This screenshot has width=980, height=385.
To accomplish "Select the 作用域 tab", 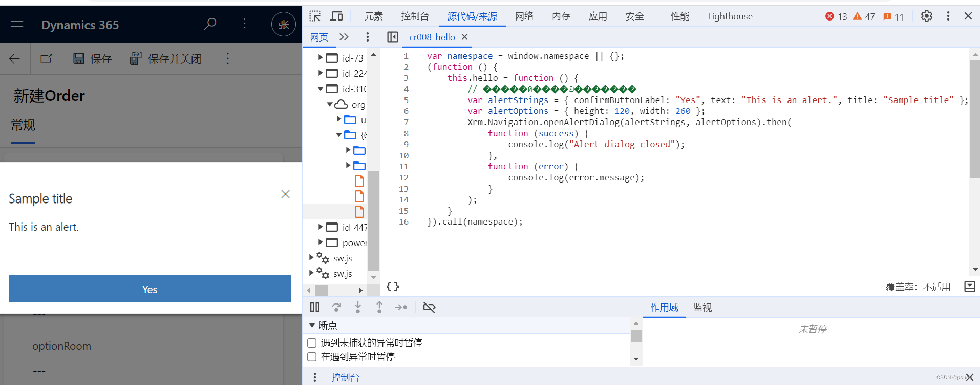I will point(664,308).
